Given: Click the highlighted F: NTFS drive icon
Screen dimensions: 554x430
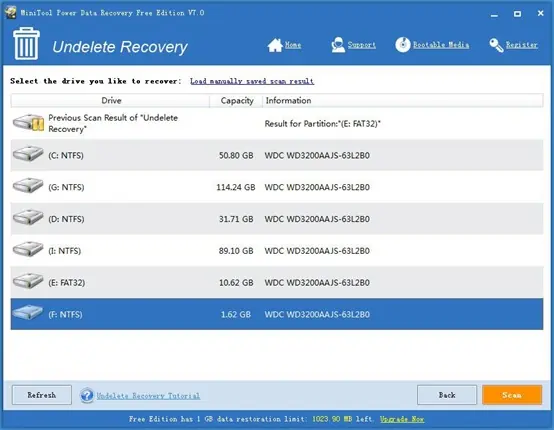Looking at the screenshot, I should click(28, 313).
